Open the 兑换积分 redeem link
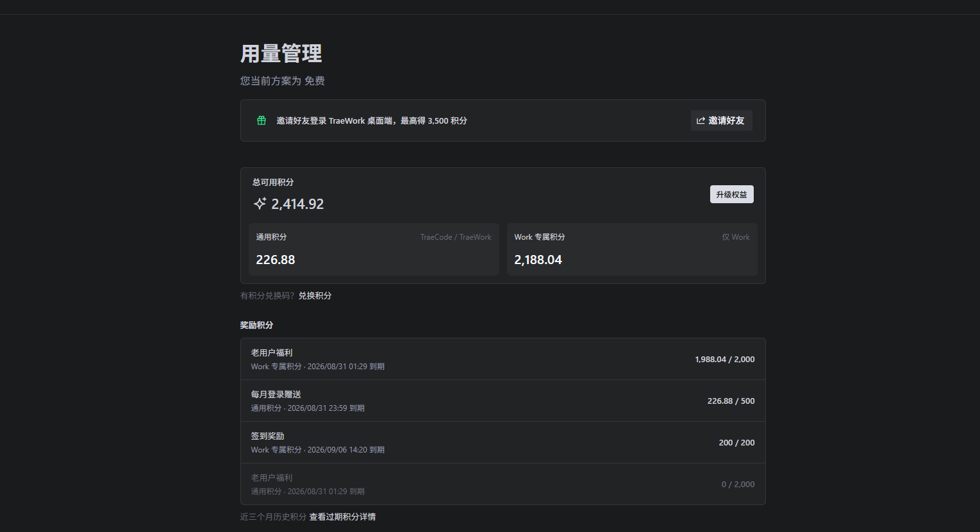 pyautogui.click(x=315, y=295)
